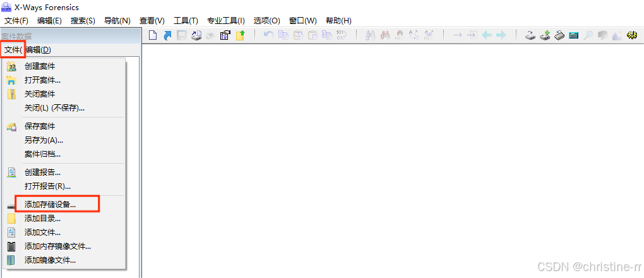This screenshot has width=644, height=278.
Task: Click the yellow gear Options icon
Action: (631, 35)
